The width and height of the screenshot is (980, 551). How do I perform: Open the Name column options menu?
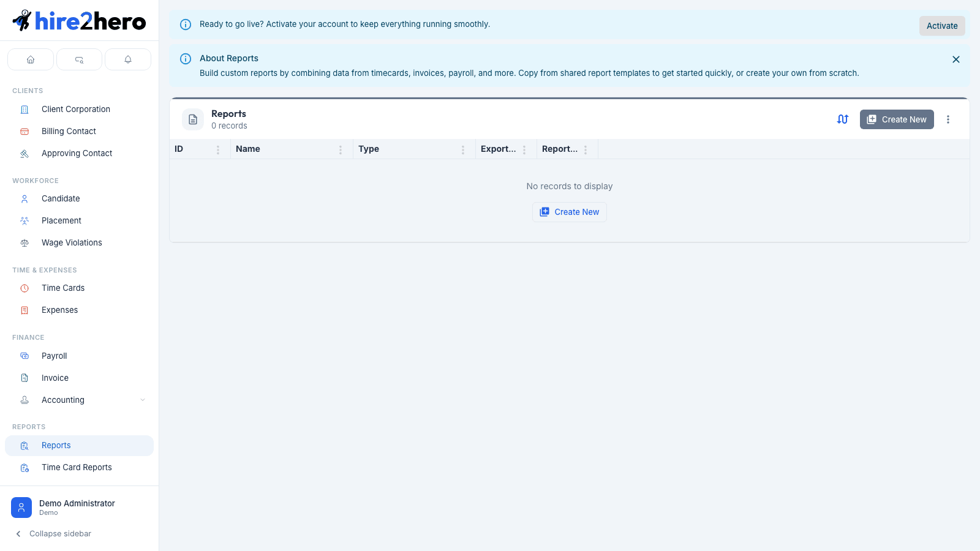(x=341, y=149)
